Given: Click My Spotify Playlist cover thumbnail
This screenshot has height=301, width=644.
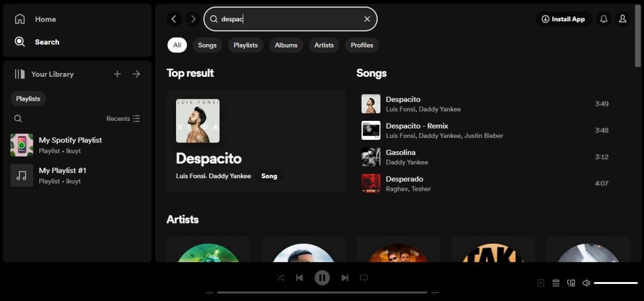Looking at the screenshot, I should point(22,145).
